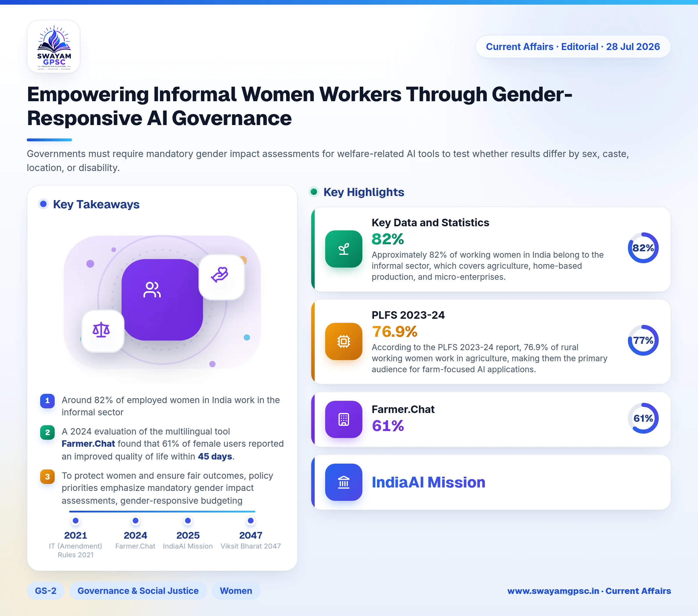
Task: Click the green sprout icon
Action: click(343, 249)
